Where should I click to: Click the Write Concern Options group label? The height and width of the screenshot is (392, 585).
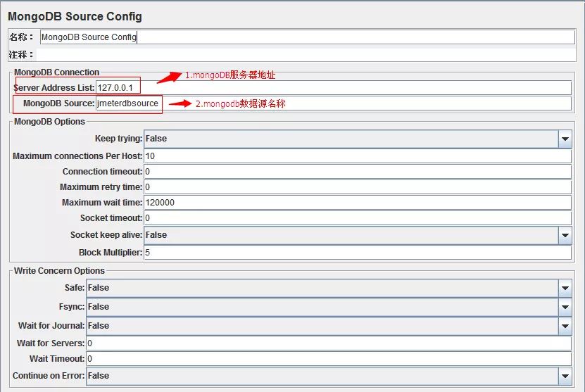59,271
